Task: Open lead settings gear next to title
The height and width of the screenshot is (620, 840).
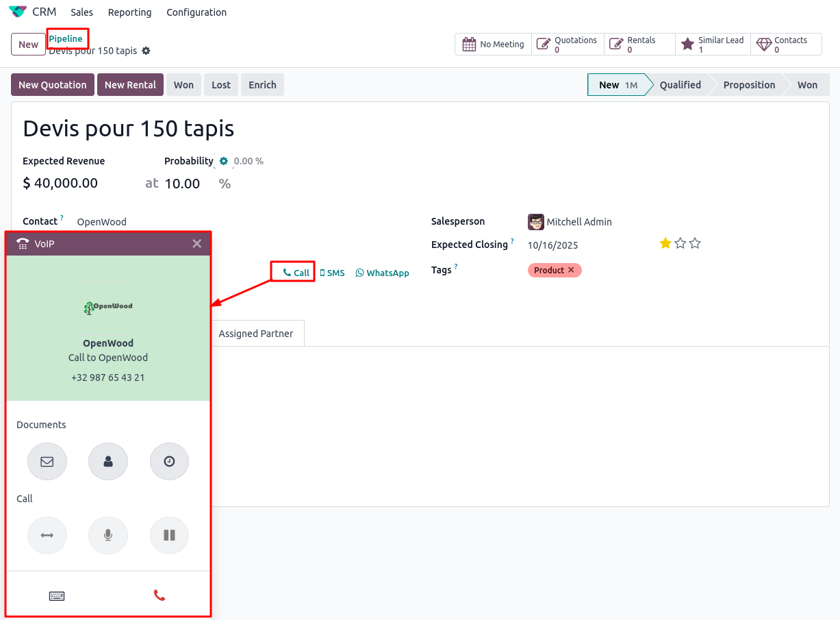Action: [146, 51]
